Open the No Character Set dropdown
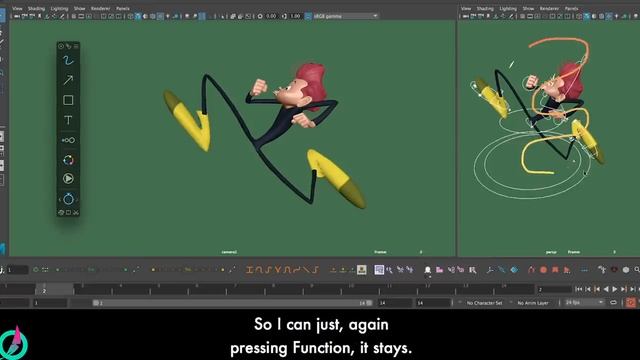 (484, 303)
